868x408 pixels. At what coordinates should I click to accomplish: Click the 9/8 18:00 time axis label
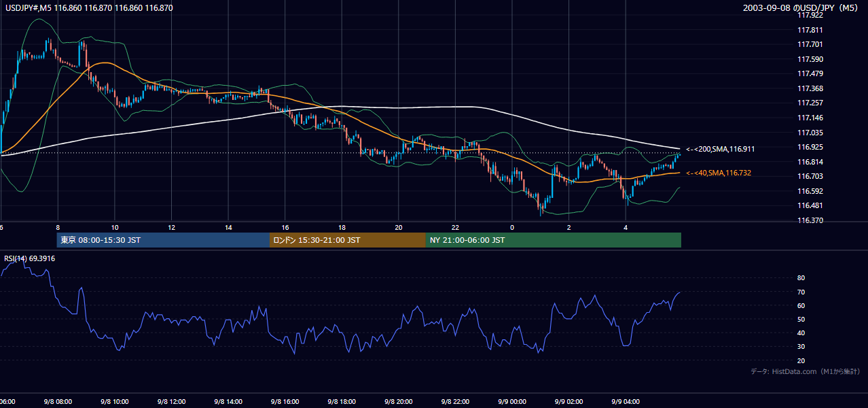342,402
